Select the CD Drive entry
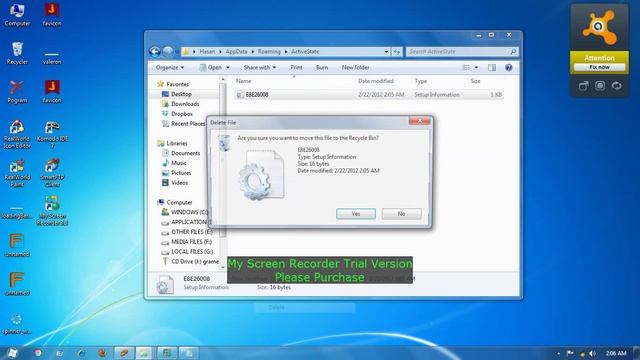 [194, 262]
